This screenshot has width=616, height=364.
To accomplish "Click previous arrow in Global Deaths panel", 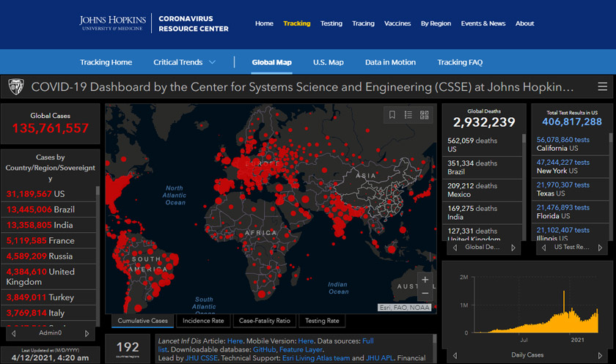I will coord(455,248).
